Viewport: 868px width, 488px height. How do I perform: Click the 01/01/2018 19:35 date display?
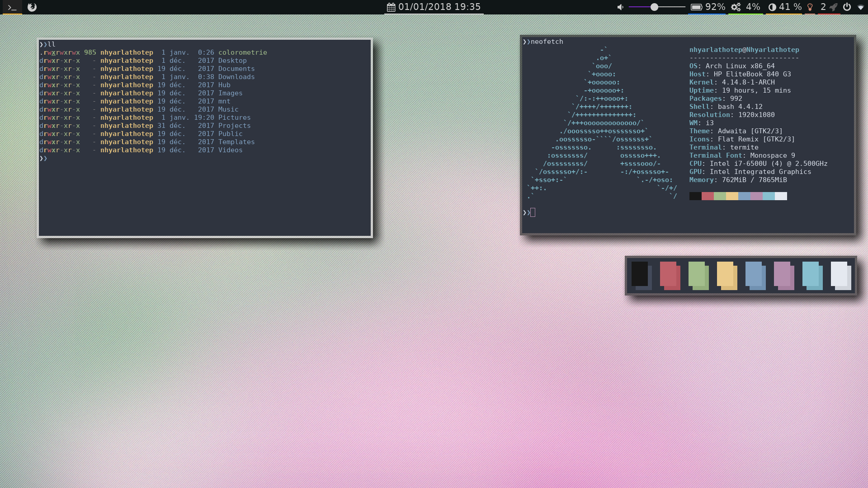click(x=439, y=7)
